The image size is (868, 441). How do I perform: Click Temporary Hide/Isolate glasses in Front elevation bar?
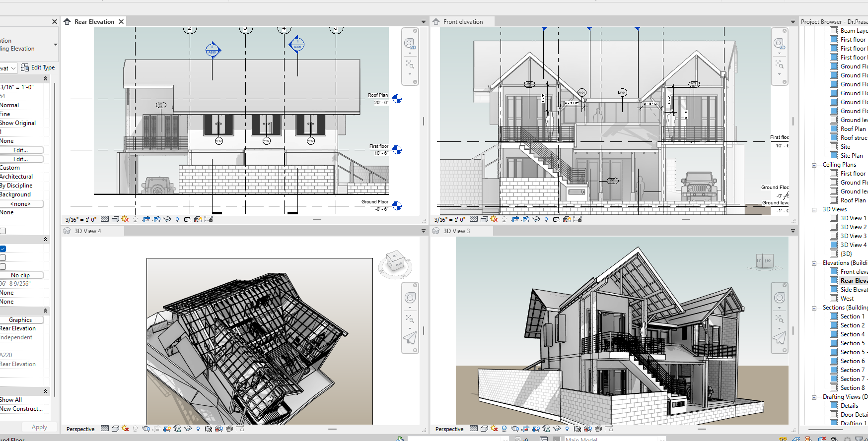click(536, 219)
